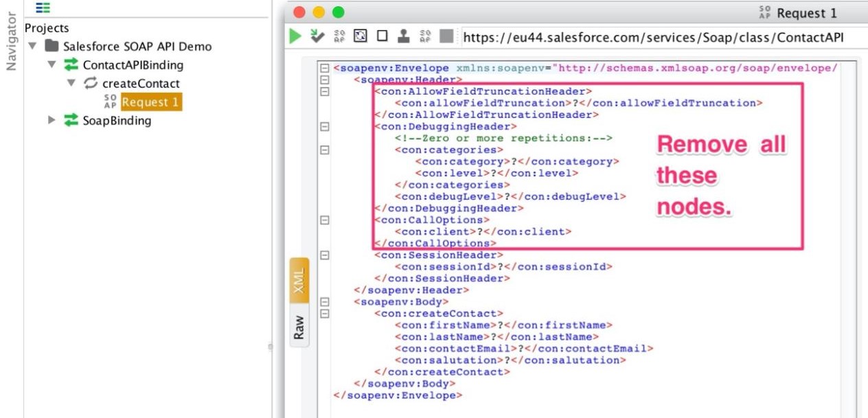The width and height of the screenshot is (868, 418).
Task: Click the recreate default request icon
Action: [x=361, y=36]
